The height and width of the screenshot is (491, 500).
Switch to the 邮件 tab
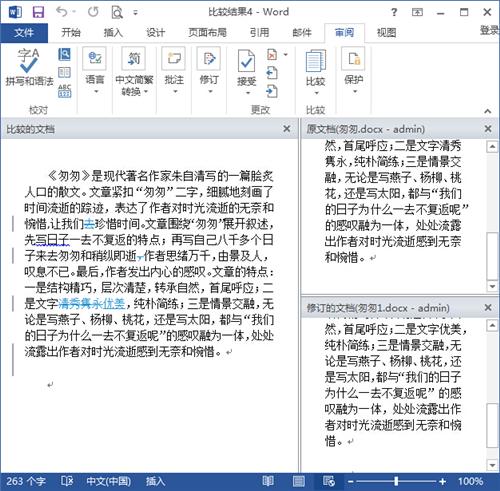[x=302, y=32]
